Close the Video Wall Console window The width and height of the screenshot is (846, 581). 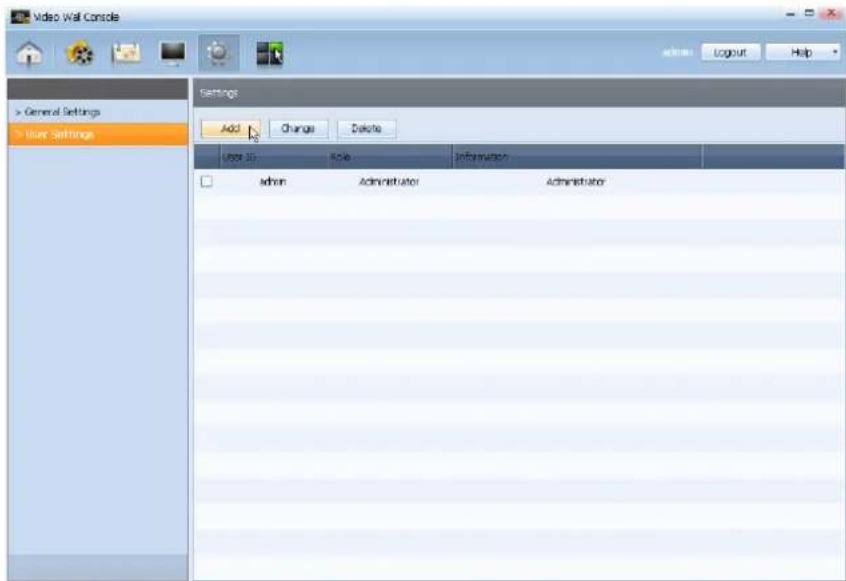tap(831, 14)
